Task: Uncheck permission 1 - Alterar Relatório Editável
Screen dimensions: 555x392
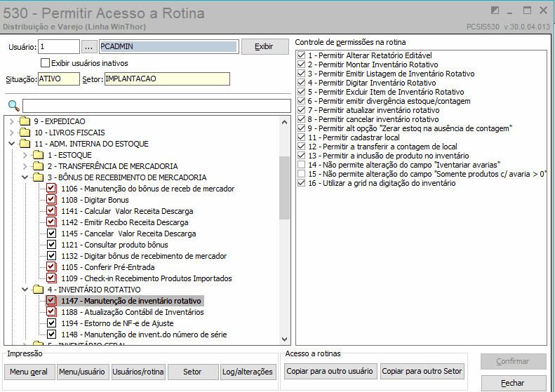Action: pyautogui.click(x=301, y=55)
